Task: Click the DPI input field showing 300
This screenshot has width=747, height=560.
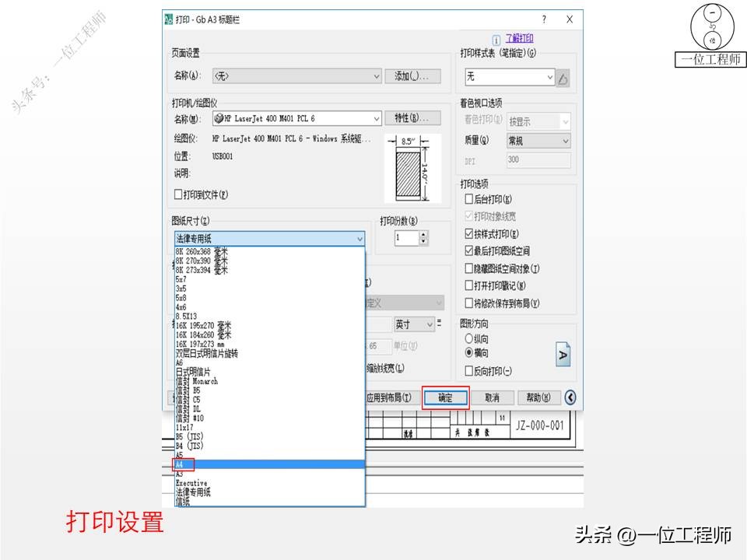Action: 538,159
